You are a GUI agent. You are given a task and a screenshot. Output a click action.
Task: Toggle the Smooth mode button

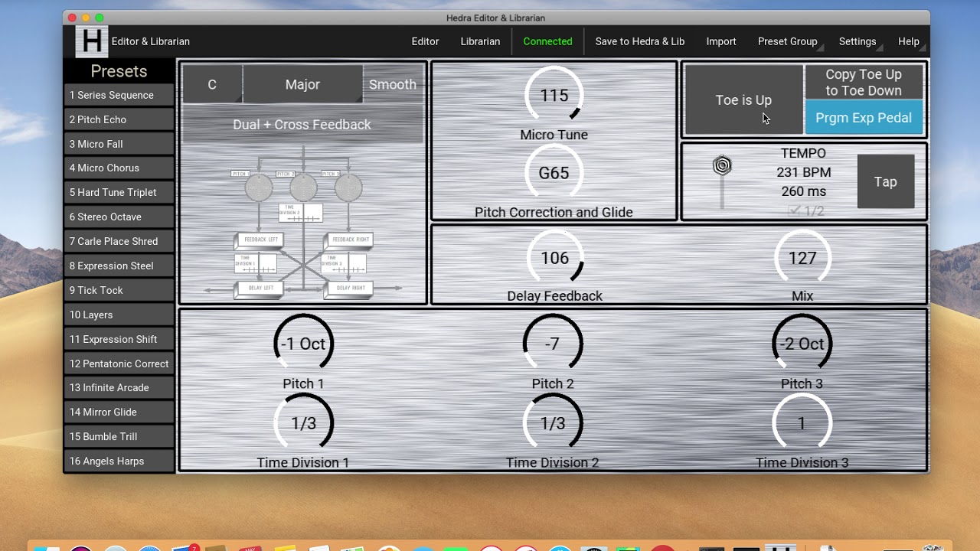[x=393, y=84]
